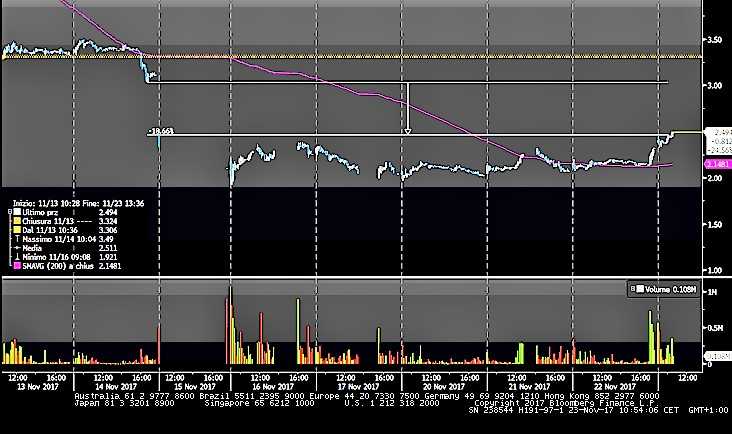Image resolution: width=732 pixels, height=434 pixels.
Task: Click the 14 Nov 2017 date label
Action: [x=116, y=387]
